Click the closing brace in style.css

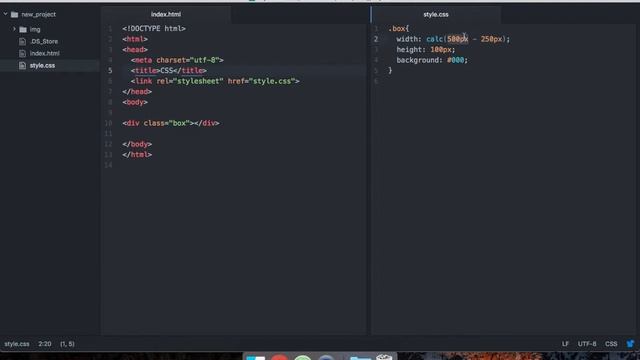[x=390, y=71]
